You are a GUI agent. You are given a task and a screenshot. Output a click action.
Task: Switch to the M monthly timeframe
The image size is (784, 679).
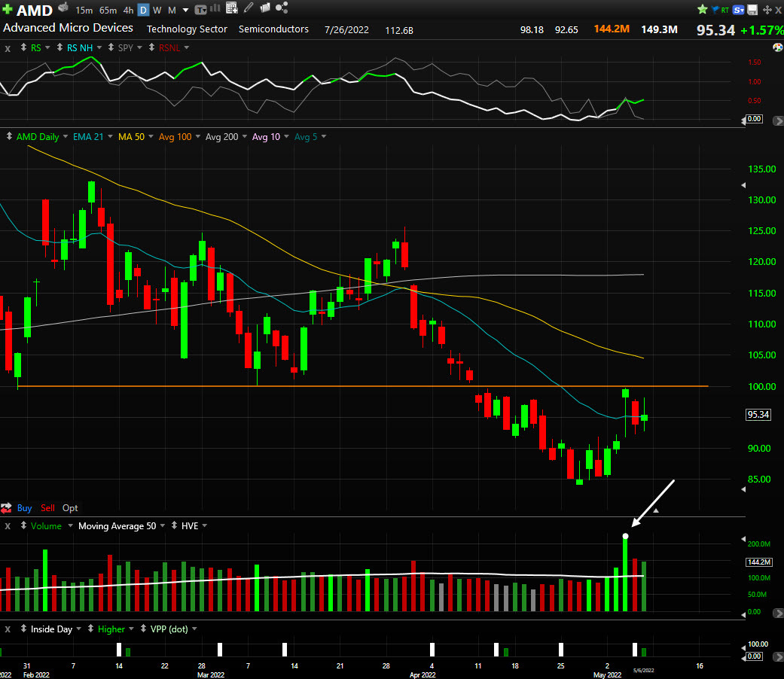[172, 10]
